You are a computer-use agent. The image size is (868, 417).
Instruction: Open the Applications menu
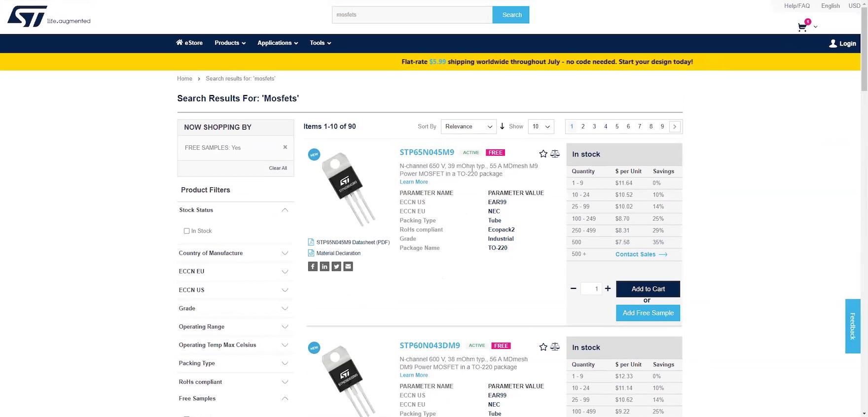[x=277, y=43]
